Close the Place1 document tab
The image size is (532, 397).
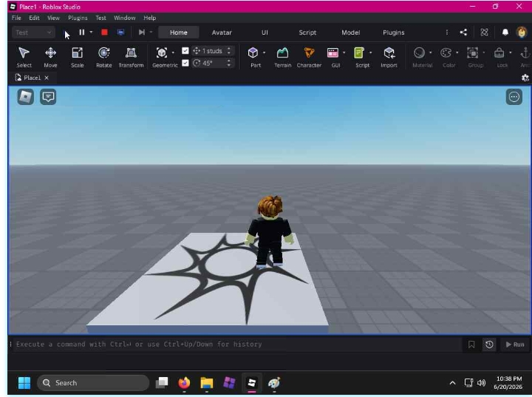(x=47, y=78)
